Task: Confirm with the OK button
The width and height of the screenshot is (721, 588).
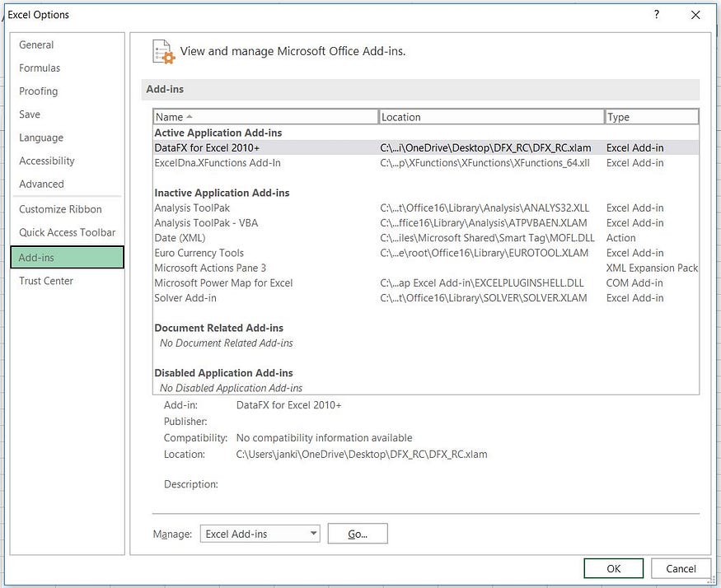Action: [x=613, y=569]
